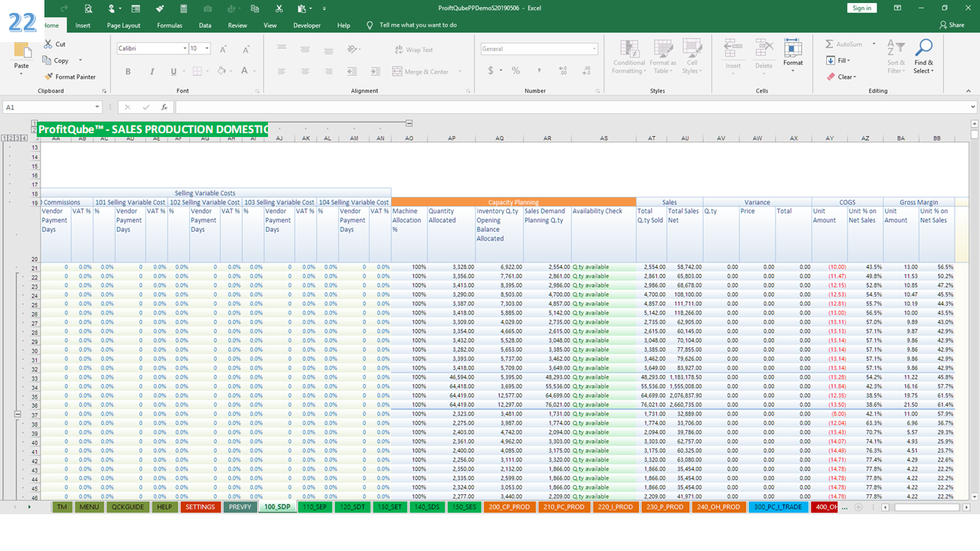The height and width of the screenshot is (551, 980).
Task: Align text to the left
Action: click(283, 71)
